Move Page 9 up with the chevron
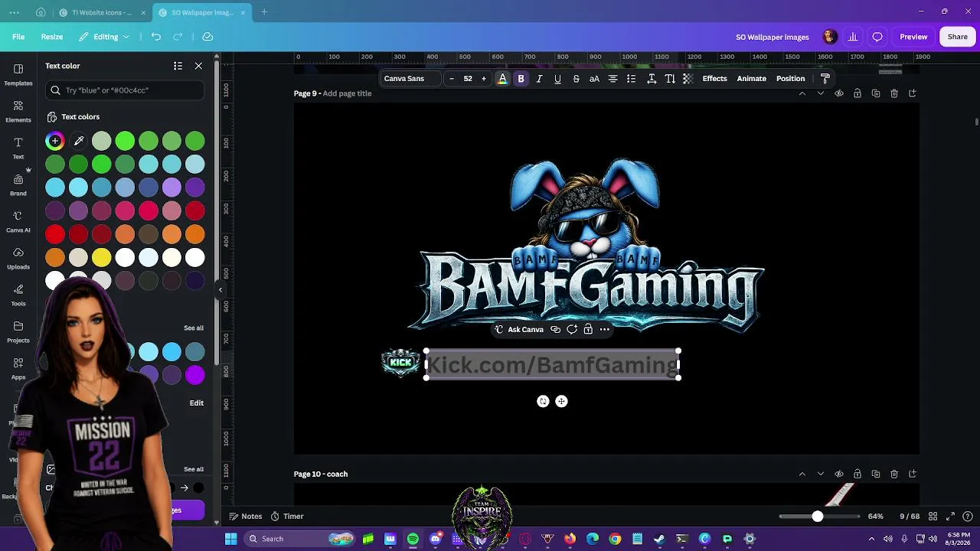Screen dimensions: 980x551 tap(802, 93)
